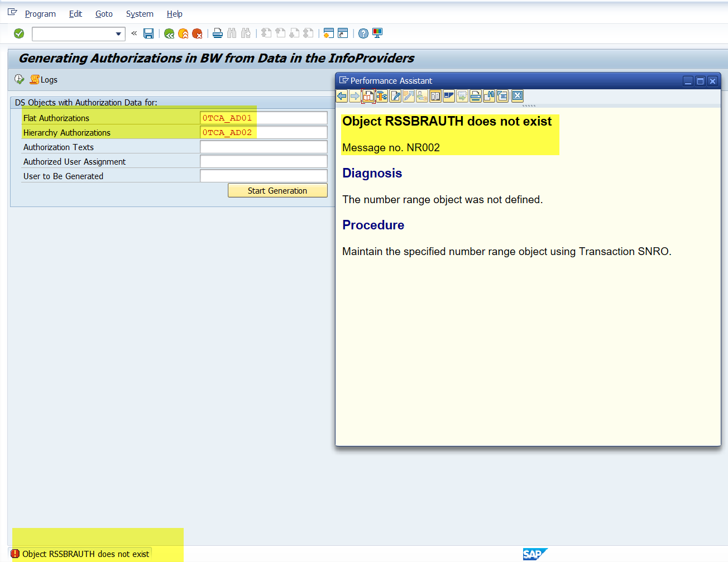Click the Execute clock icon

tap(20, 79)
